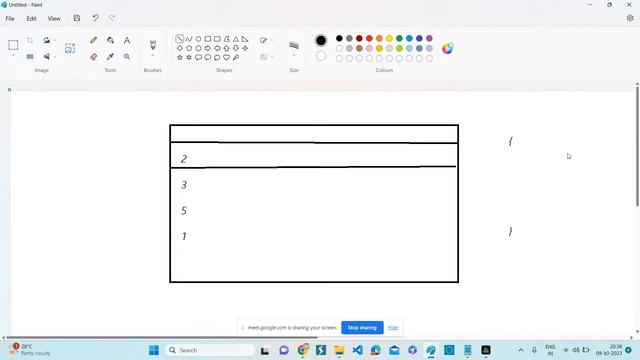Select the Right-angled triangle shape

tap(245, 39)
